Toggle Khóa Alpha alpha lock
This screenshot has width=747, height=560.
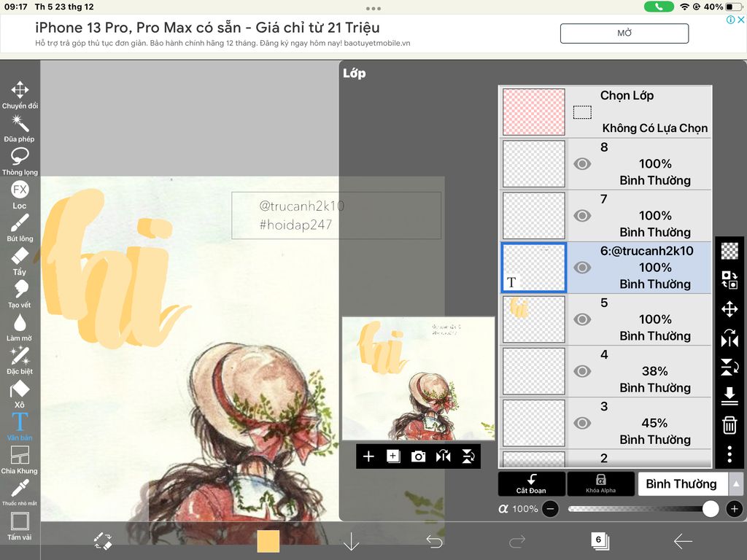[601, 484]
